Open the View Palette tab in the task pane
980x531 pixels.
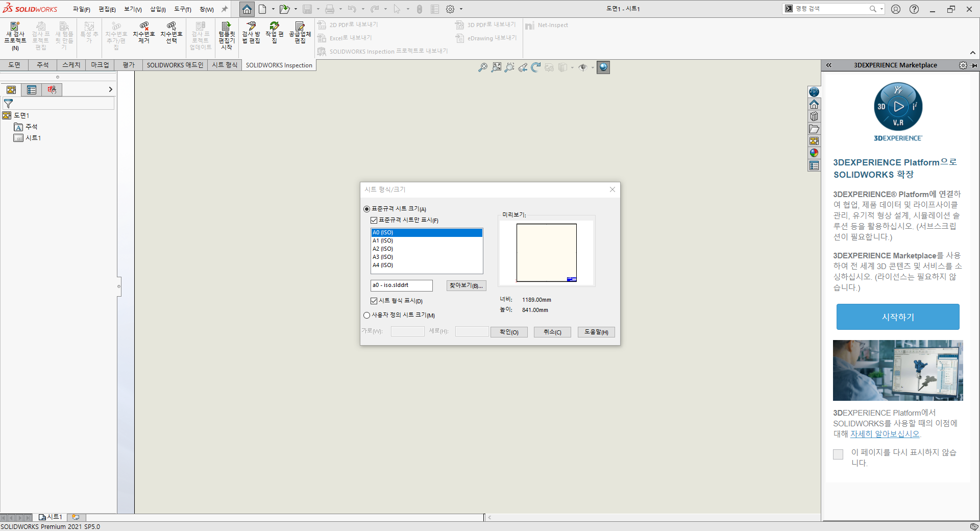click(x=814, y=141)
